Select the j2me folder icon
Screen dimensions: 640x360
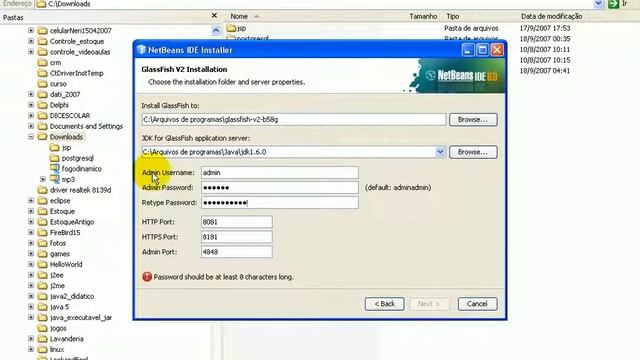pyautogui.click(x=42, y=285)
